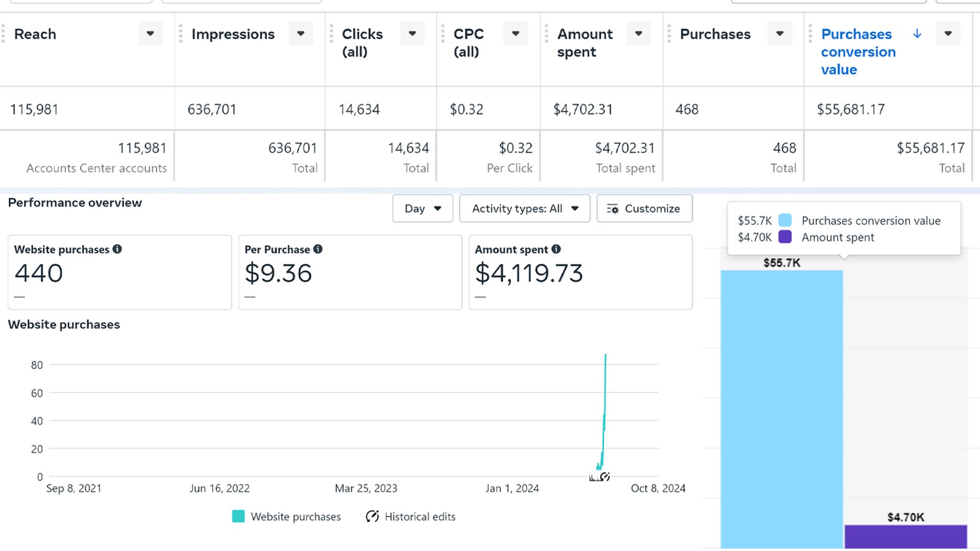Click historical edits marker on chart axis
Screen dimensions: 980x551
pyautogui.click(x=605, y=477)
